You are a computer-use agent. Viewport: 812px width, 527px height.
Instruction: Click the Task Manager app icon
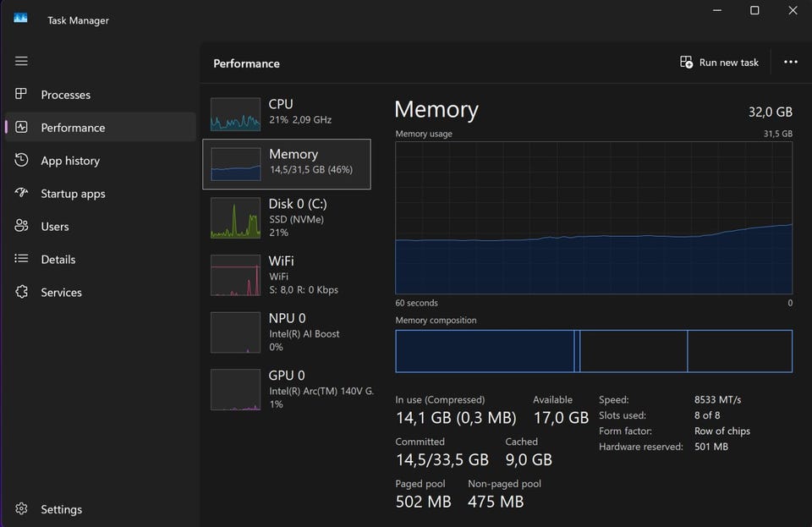pyautogui.click(x=20, y=19)
